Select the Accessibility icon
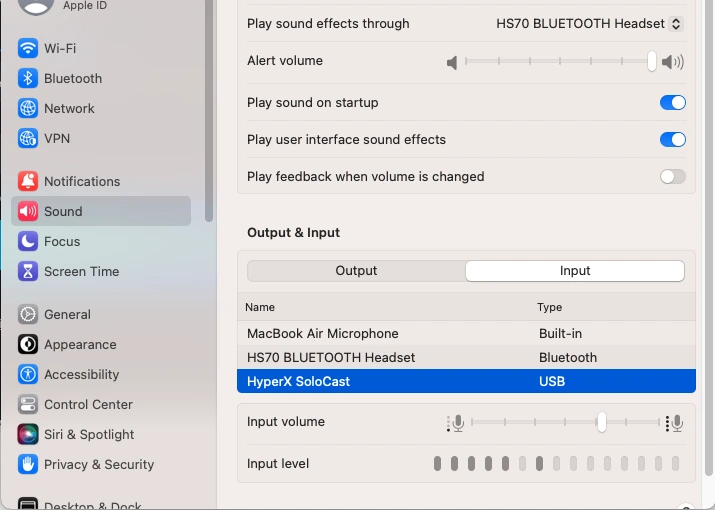The height and width of the screenshot is (510, 715). 28,375
